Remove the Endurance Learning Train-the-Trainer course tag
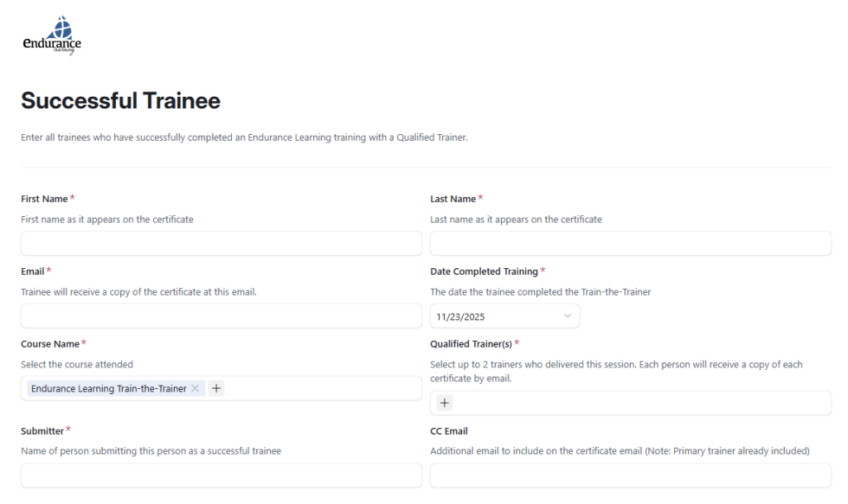Viewport: 848px width, 504px height. point(195,388)
